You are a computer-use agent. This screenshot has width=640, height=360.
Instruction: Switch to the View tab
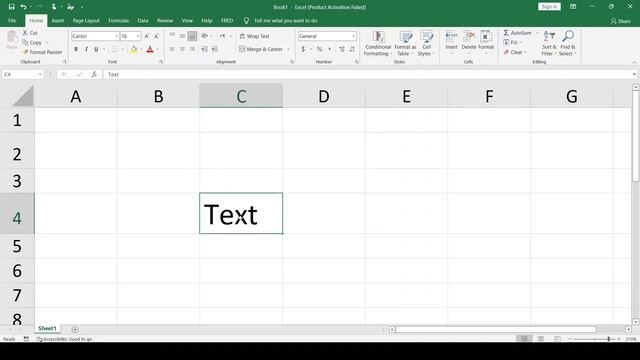(187, 20)
